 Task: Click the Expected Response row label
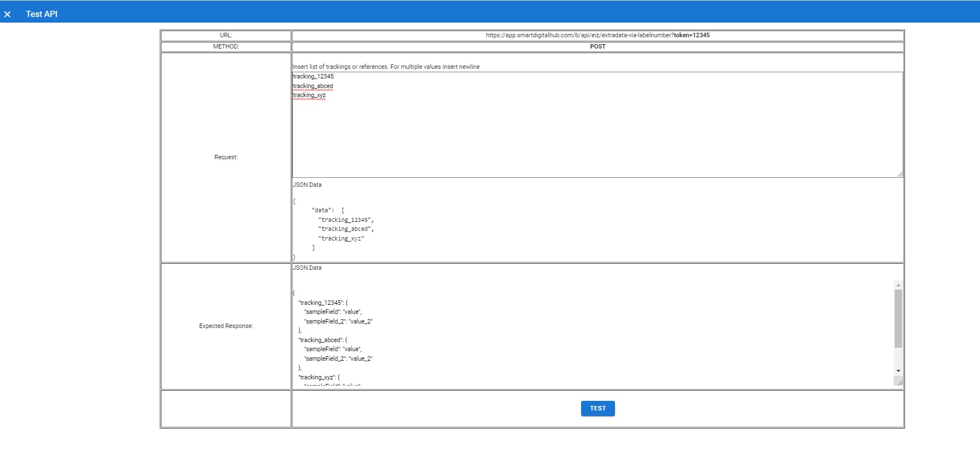226,326
